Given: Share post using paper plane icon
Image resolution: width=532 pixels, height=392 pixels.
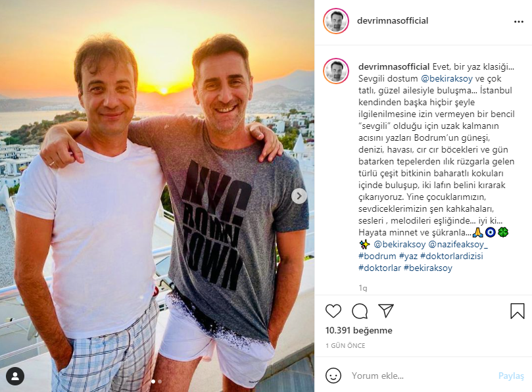Looking at the screenshot, I should pyautogui.click(x=386, y=311).
